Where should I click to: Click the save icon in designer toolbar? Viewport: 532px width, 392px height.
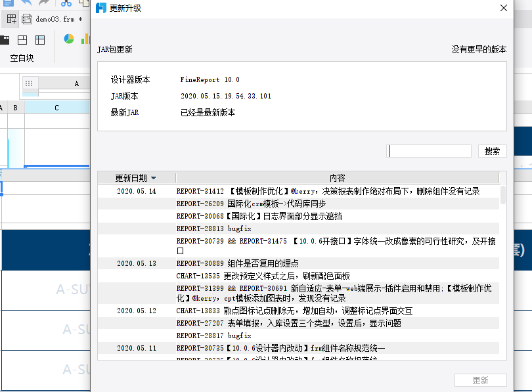click(x=8, y=3)
